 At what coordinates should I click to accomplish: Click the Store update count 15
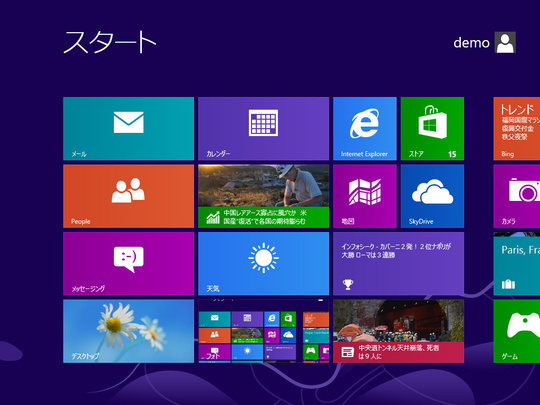(452, 154)
